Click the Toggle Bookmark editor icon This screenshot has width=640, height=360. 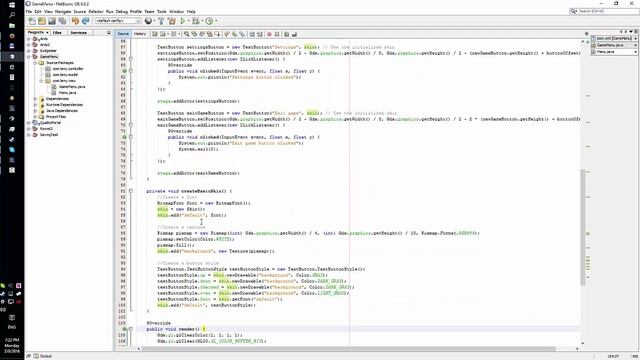pos(242,34)
